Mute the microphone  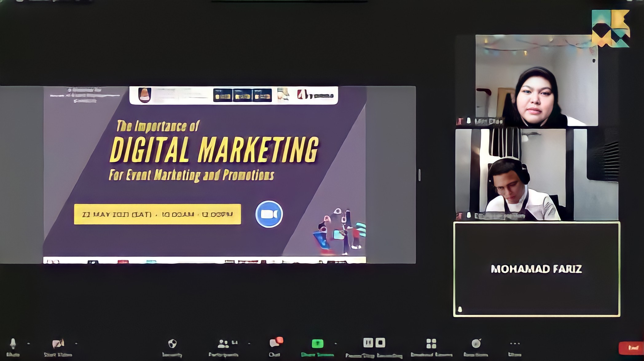tap(13, 345)
